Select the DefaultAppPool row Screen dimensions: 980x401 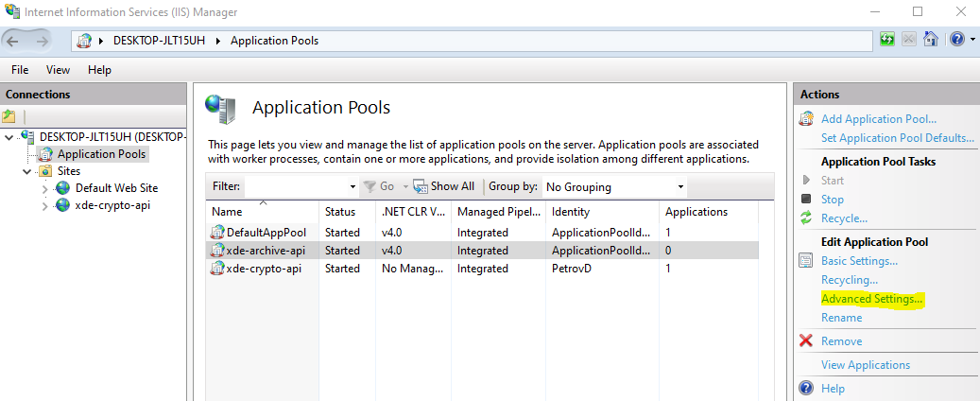(483, 233)
